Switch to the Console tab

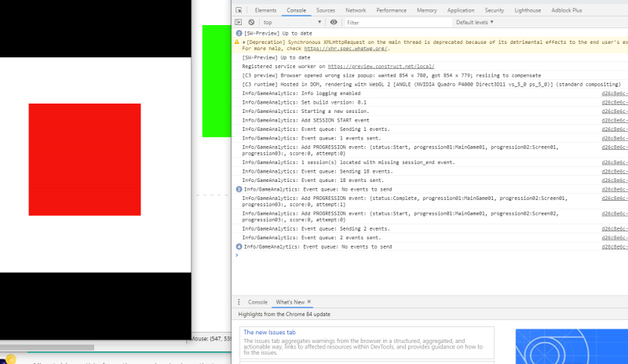297,10
